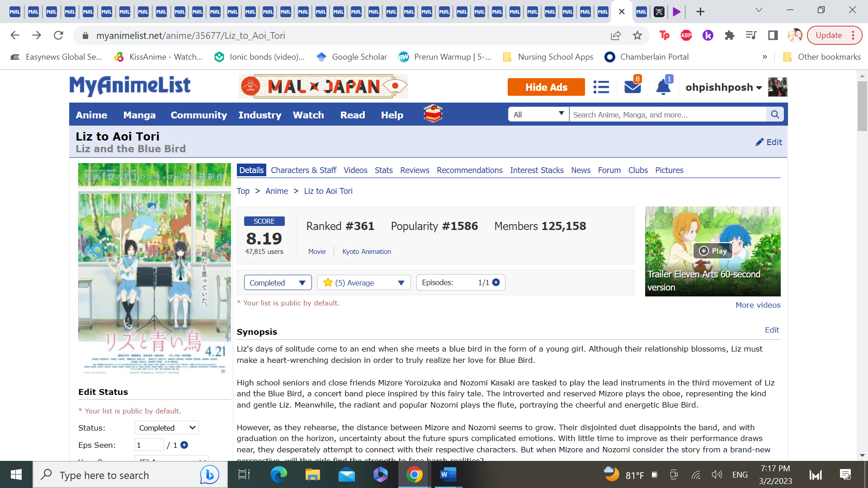Open the purple K extension icon
Image resolution: width=868 pixels, height=488 pixels.
coord(708,35)
